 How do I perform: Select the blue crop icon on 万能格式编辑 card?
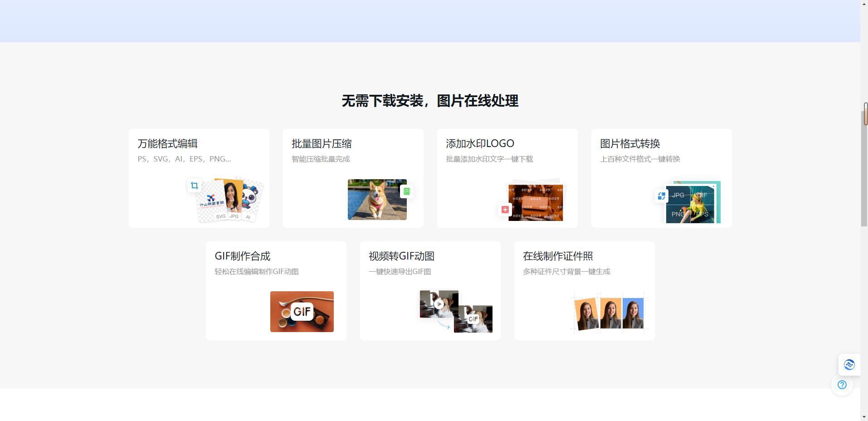(194, 185)
